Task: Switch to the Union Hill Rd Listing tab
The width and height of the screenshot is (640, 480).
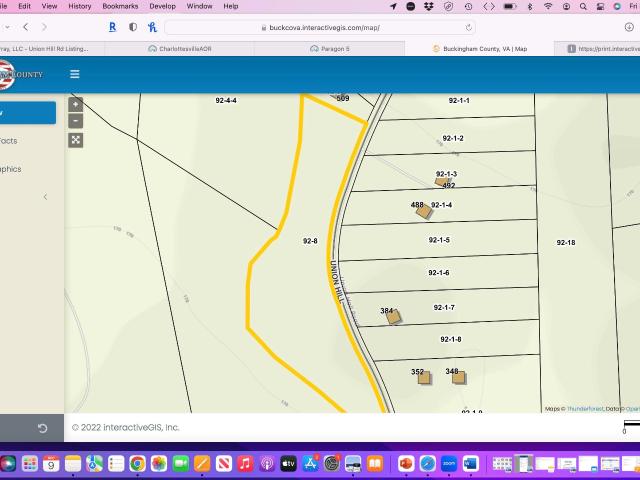Action: [52, 49]
